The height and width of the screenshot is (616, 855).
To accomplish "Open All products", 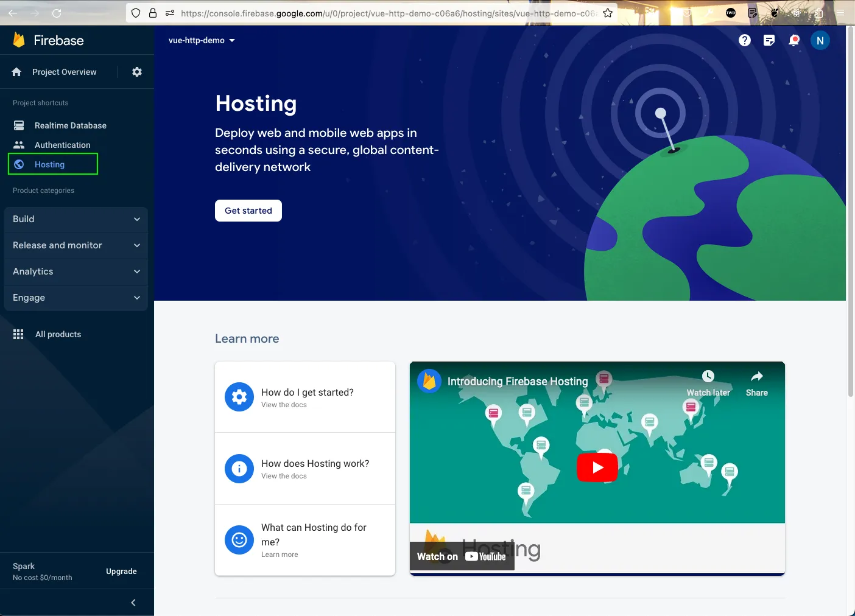I will click(58, 334).
